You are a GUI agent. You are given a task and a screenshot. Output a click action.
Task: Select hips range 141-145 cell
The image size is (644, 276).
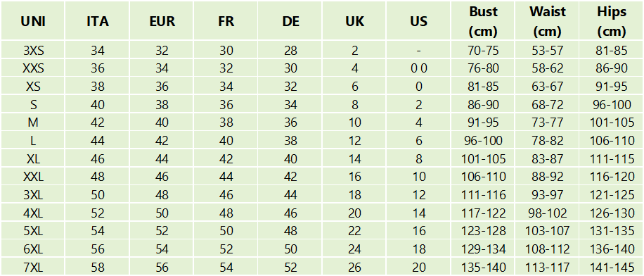pyautogui.click(x=611, y=267)
